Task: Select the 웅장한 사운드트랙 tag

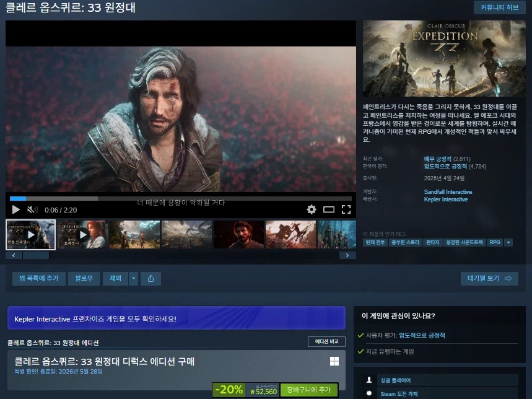Action: tap(464, 242)
